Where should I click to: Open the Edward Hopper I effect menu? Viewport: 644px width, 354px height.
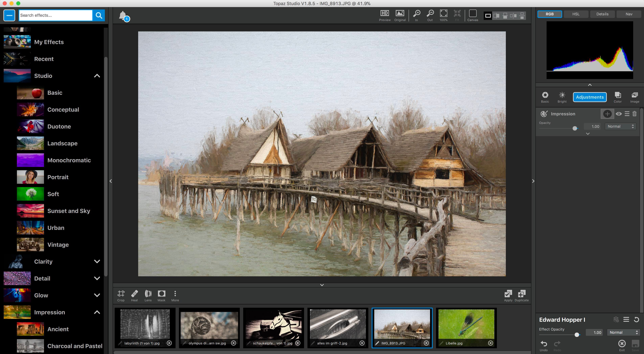click(626, 319)
